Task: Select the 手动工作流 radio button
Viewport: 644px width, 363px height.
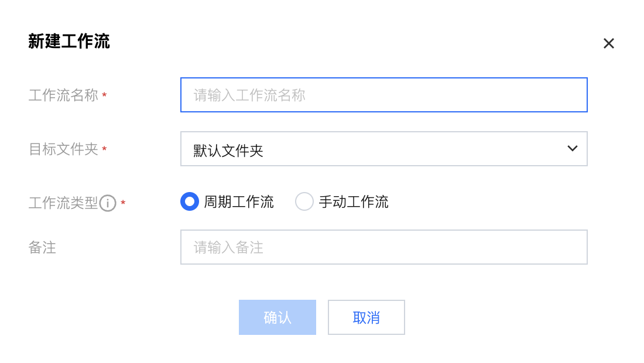Action: pos(304,202)
